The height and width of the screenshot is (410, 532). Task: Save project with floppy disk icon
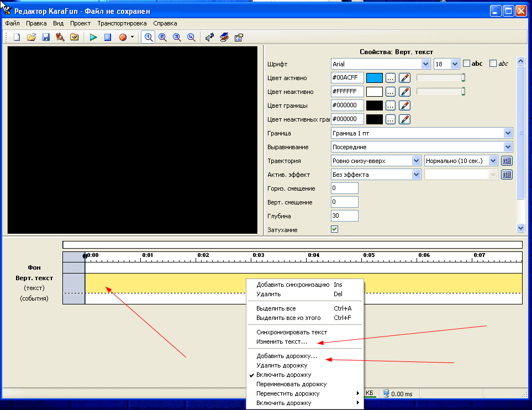pyautogui.click(x=46, y=38)
